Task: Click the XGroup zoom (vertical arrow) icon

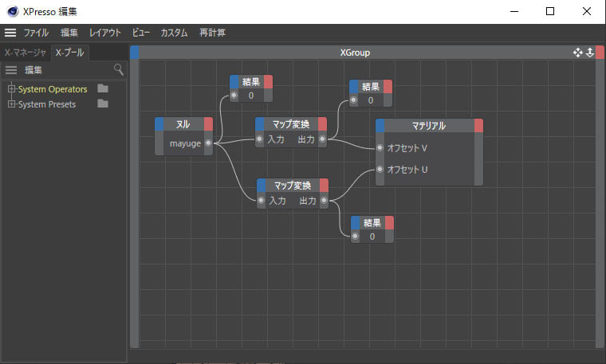Action: click(590, 53)
